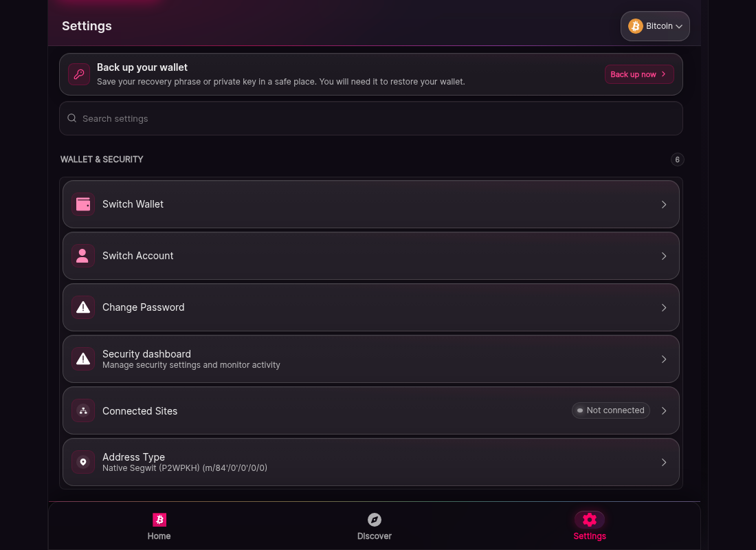
Task: Open the Switch Wallet row label
Action: coord(133,204)
